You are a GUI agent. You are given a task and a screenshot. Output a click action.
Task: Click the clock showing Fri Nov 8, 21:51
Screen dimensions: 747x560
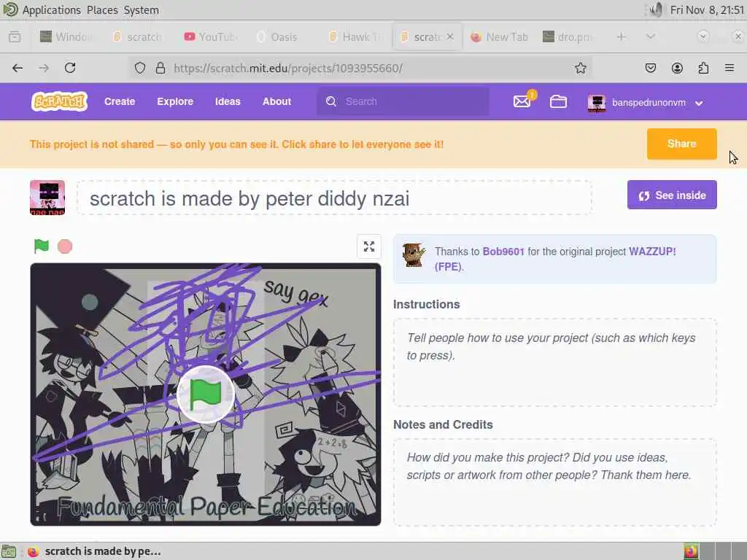(707, 10)
